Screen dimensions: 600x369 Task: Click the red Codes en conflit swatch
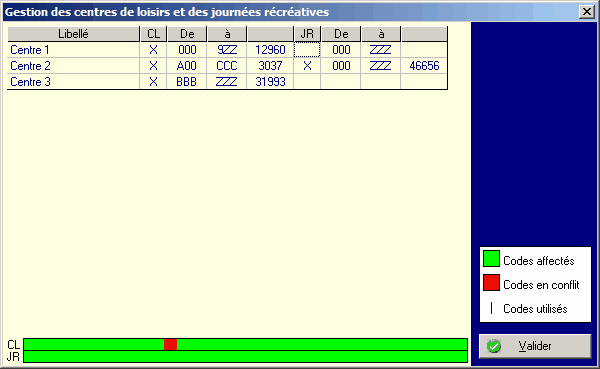[491, 282]
